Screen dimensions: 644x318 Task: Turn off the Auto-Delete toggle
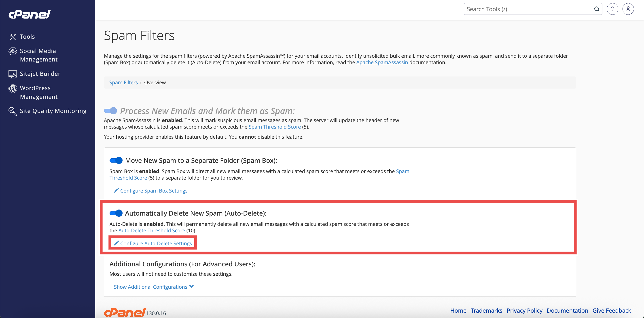pos(116,213)
